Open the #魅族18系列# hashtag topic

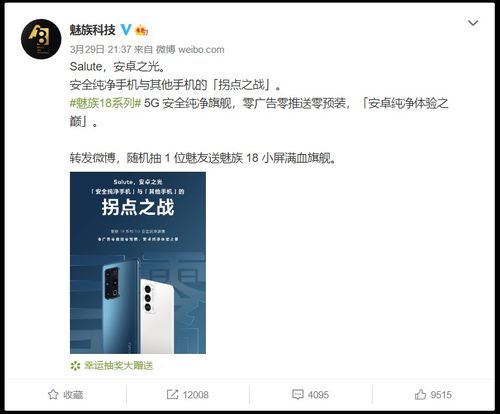click(x=105, y=103)
